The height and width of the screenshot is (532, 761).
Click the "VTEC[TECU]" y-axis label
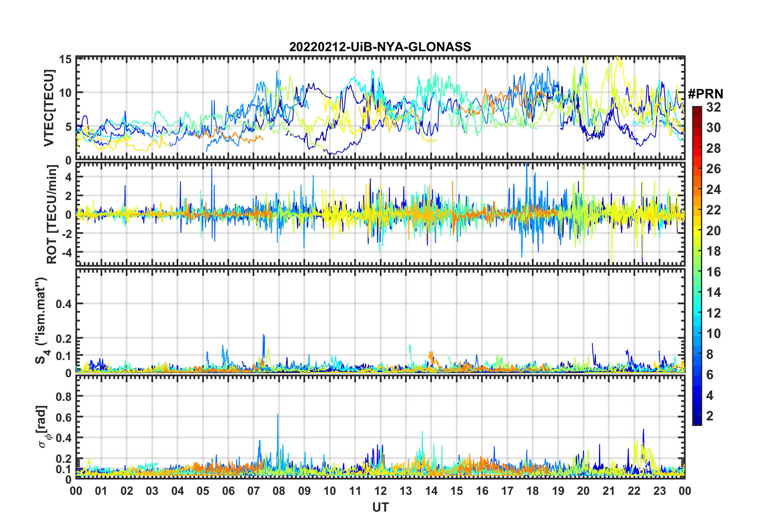[49, 108]
